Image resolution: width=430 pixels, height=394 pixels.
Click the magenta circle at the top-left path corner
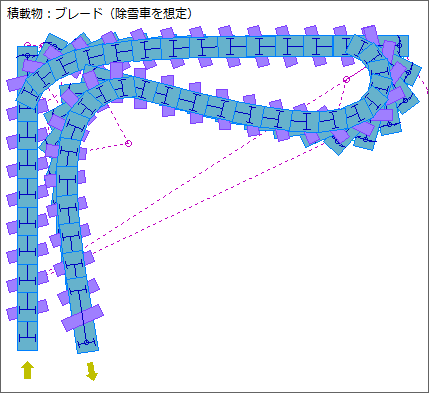pyautogui.click(x=27, y=45)
